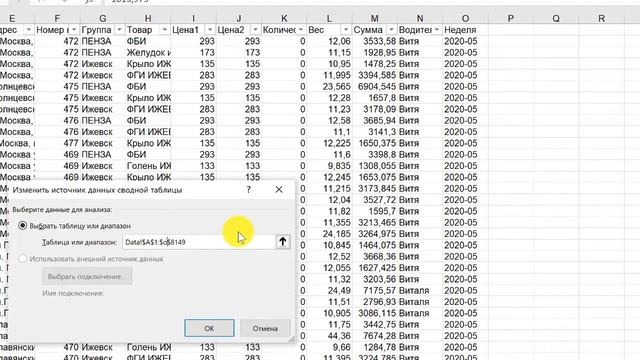Click Сумма cell showing 7674,28
Viewport: 640px width, 360px height.
coord(375,336)
